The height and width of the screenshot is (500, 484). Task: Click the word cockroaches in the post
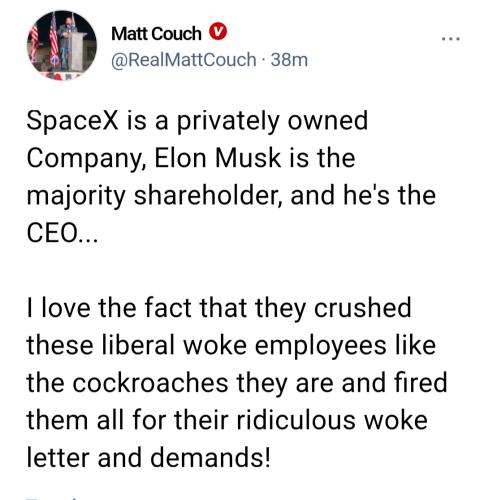coord(150,383)
